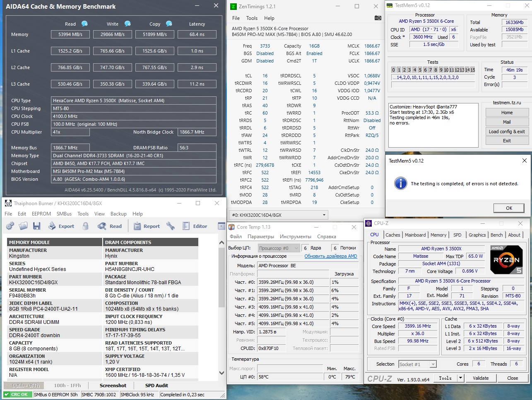Click the Read toolbar button in Thaiphoon Burner

click(110, 226)
